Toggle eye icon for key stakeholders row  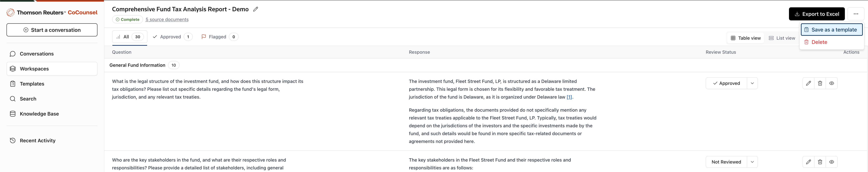point(831,162)
